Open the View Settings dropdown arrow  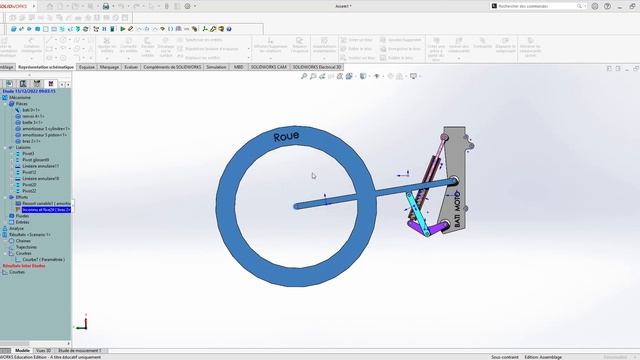[420, 76]
